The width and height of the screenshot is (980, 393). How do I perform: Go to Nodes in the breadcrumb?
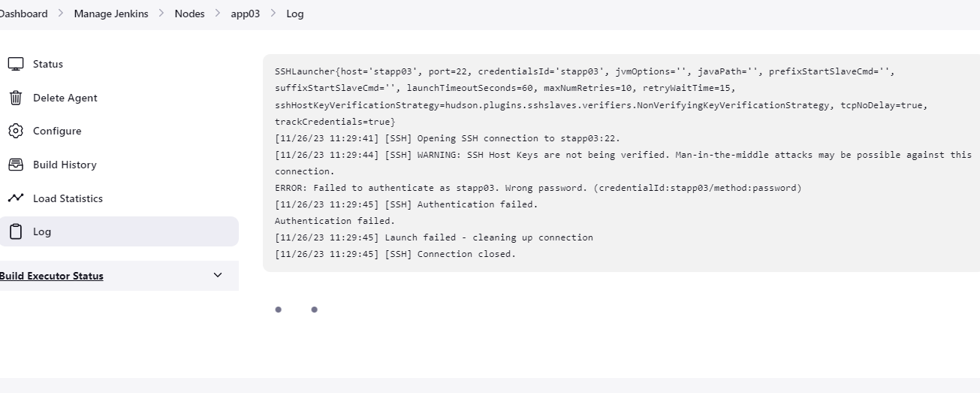point(189,14)
